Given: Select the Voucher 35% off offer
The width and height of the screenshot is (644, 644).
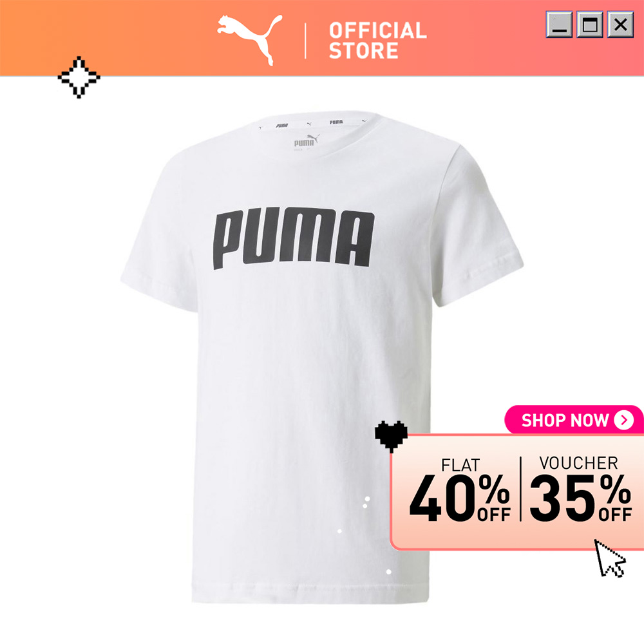Looking at the screenshot, I should coord(580,489).
